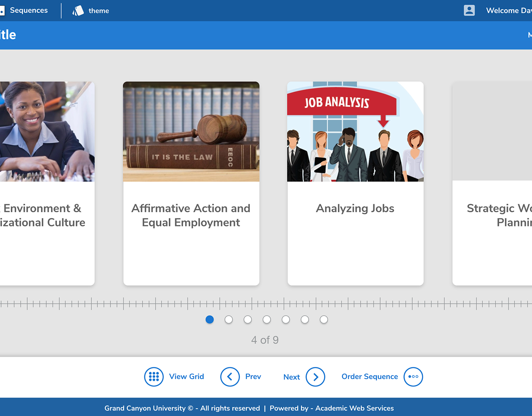Select the third pagination dot

click(x=248, y=320)
